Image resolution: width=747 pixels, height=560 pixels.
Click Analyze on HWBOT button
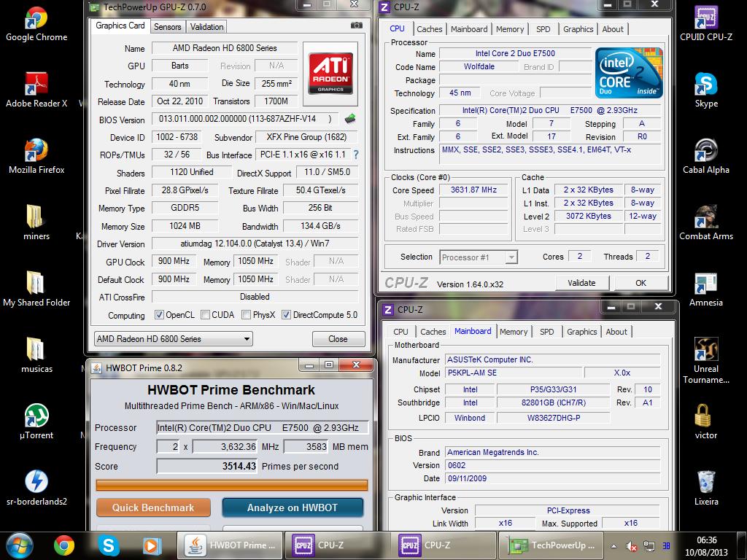coord(293,507)
